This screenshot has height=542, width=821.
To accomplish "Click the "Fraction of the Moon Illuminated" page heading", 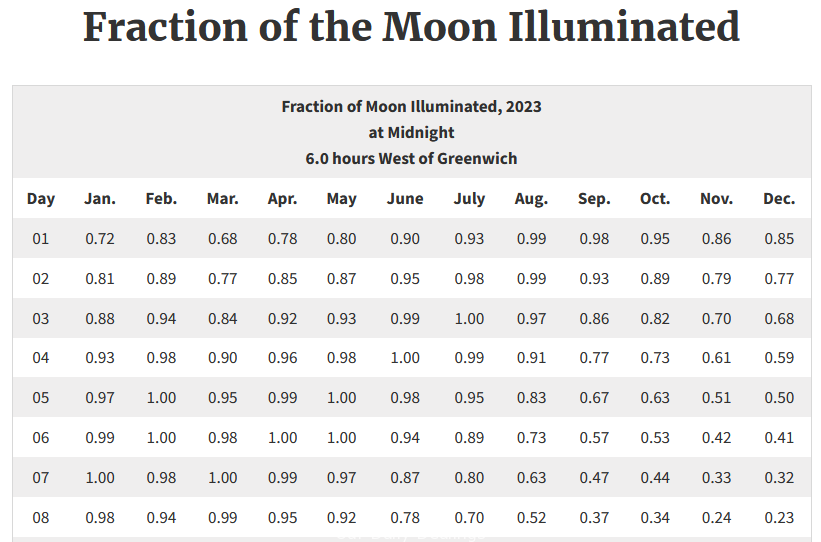I will click(x=411, y=28).
